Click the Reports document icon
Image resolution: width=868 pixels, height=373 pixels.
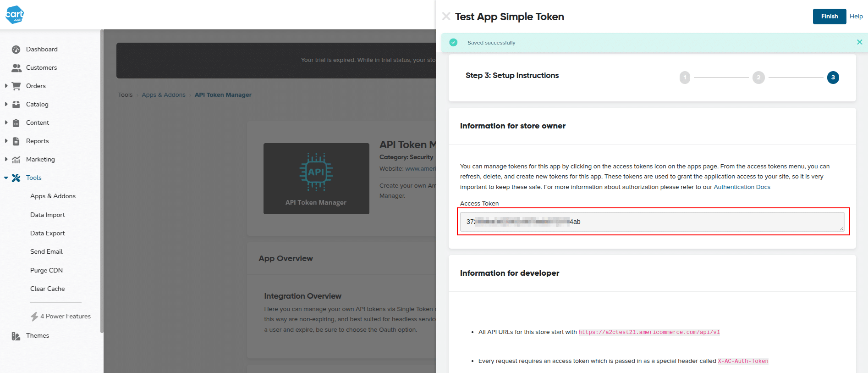(16, 141)
